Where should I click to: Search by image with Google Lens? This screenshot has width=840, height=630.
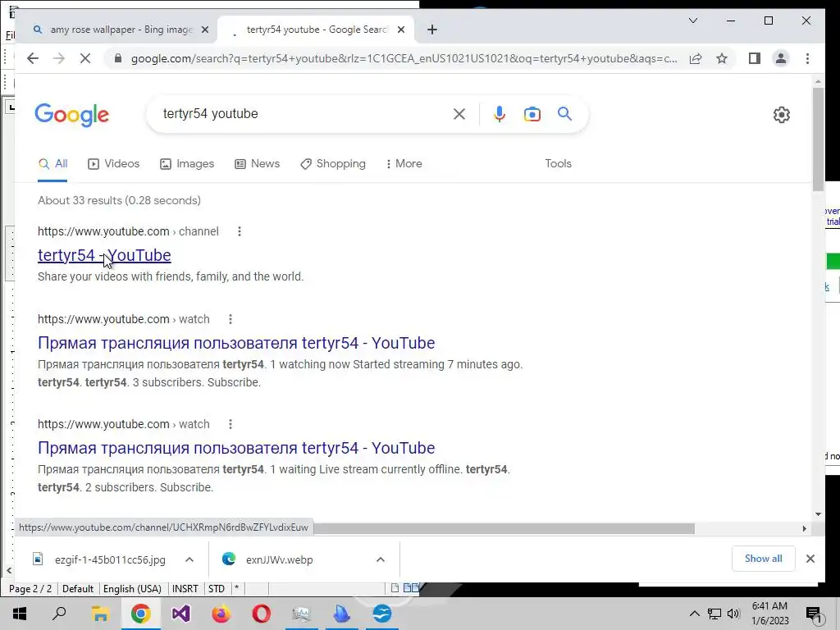coord(532,114)
